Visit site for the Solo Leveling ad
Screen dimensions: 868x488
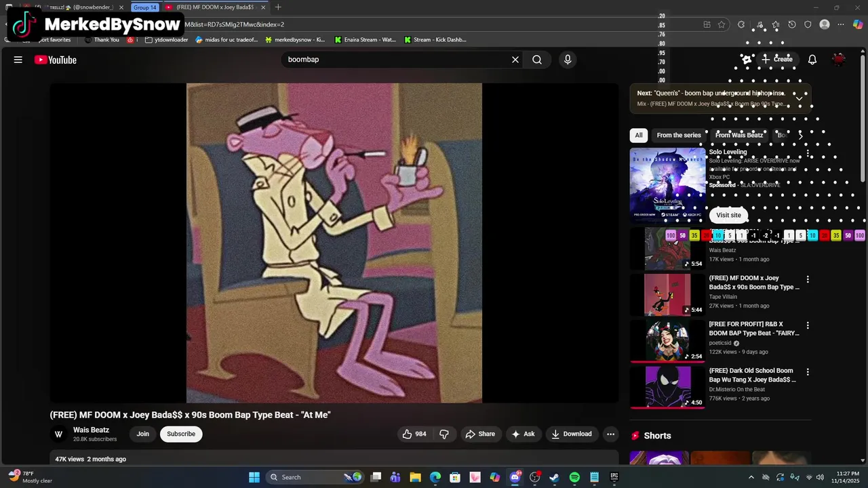tap(729, 215)
